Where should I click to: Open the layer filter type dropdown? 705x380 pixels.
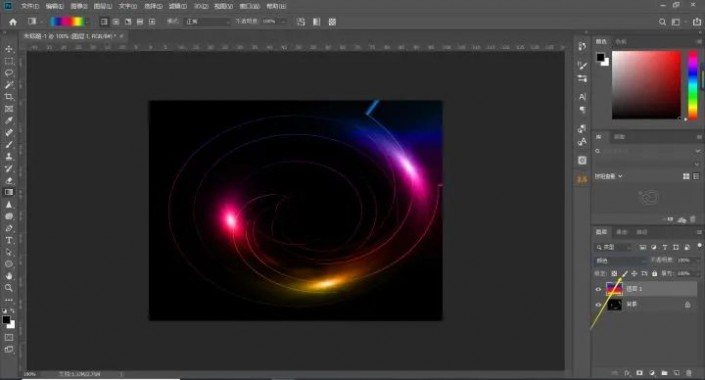[613, 247]
